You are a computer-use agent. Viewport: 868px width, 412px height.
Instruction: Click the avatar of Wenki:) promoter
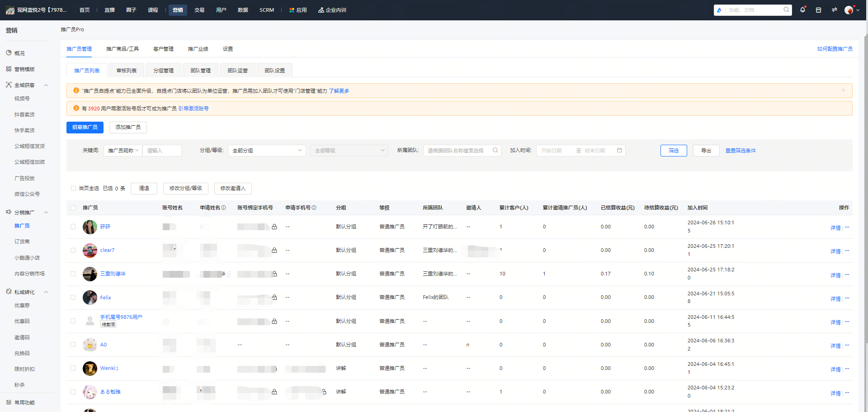[90, 368]
